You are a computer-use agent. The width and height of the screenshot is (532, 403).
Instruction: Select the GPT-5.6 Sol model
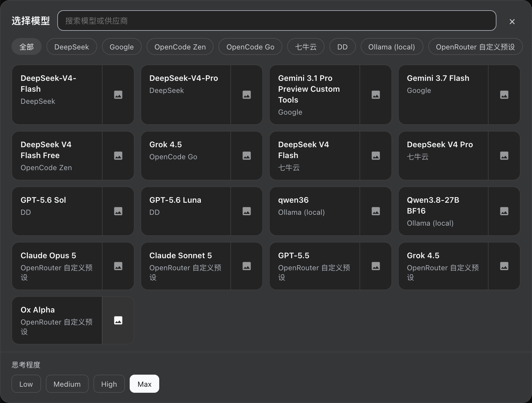(57, 211)
